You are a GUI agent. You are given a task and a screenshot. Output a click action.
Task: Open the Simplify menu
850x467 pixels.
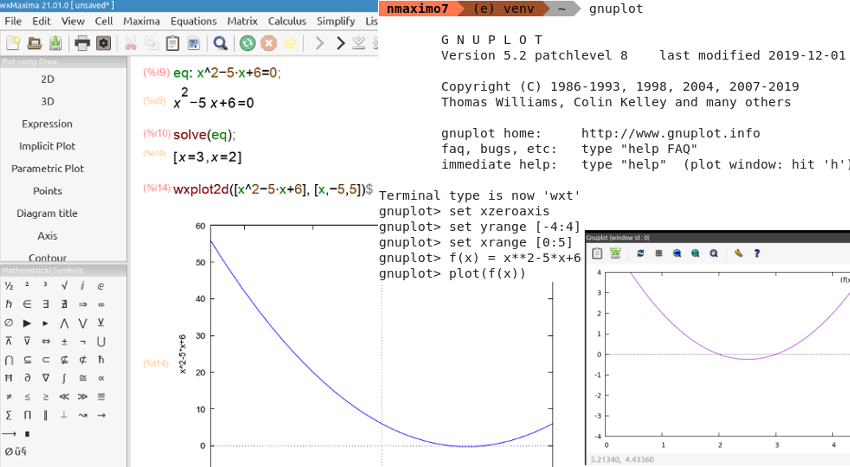click(336, 21)
